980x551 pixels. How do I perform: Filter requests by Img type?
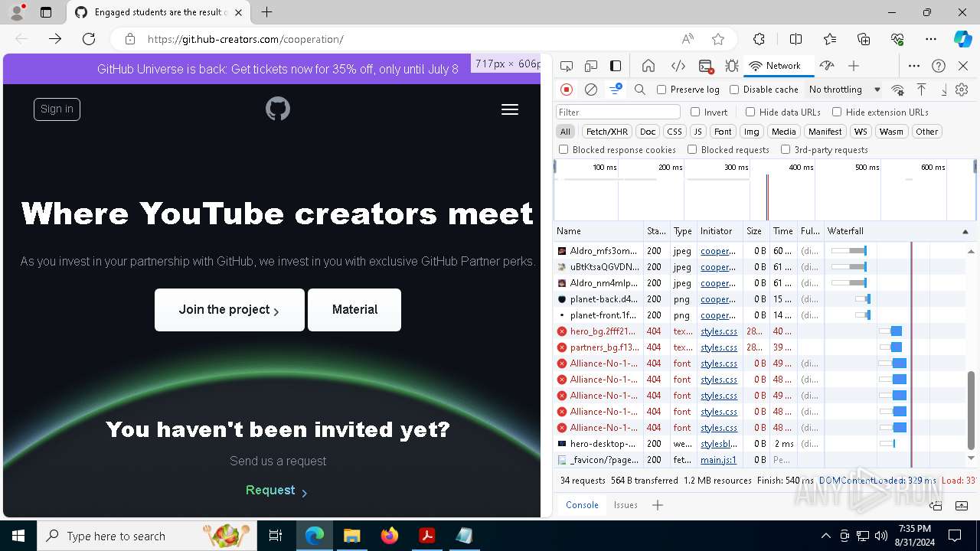point(752,132)
